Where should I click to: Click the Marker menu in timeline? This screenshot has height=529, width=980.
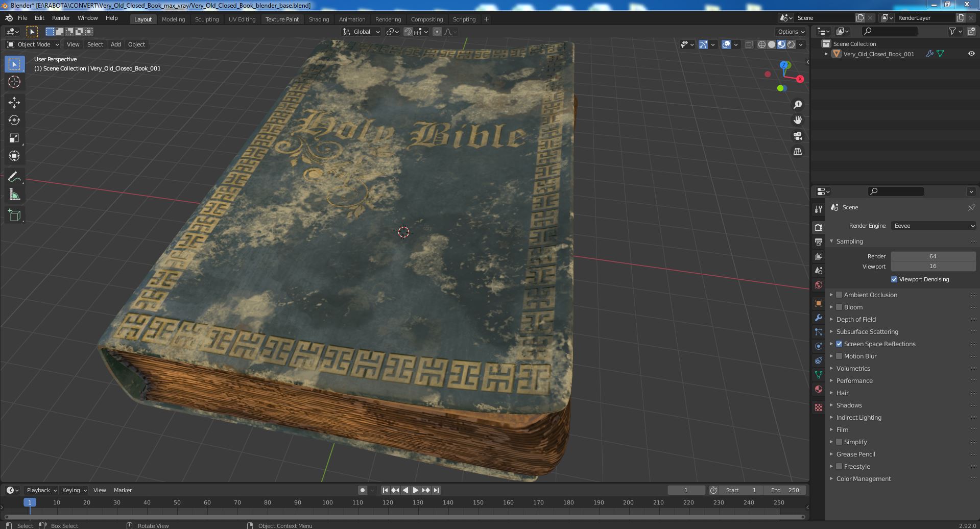pyautogui.click(x=123, y=490)
